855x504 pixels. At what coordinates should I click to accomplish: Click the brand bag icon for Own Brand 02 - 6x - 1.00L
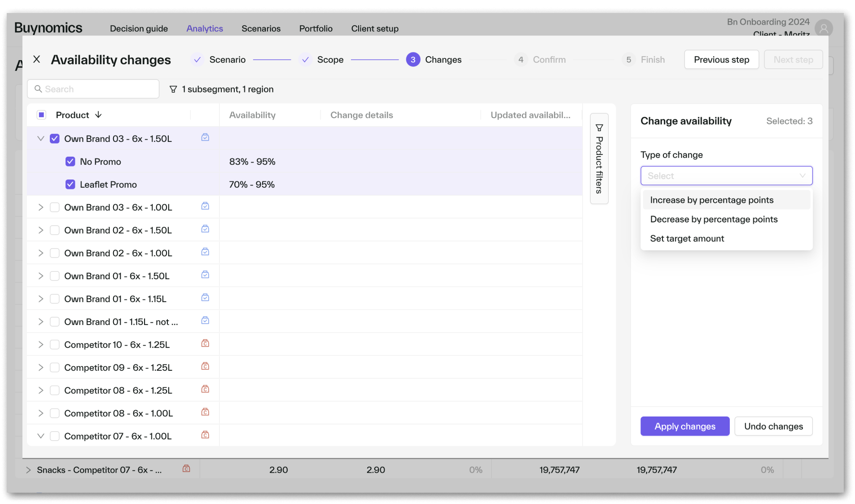tap(205, 252)
